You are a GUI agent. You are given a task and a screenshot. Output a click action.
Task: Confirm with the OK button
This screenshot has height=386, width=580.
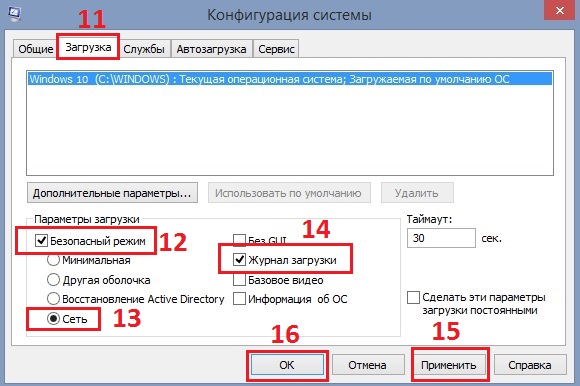tap(287, 365)
